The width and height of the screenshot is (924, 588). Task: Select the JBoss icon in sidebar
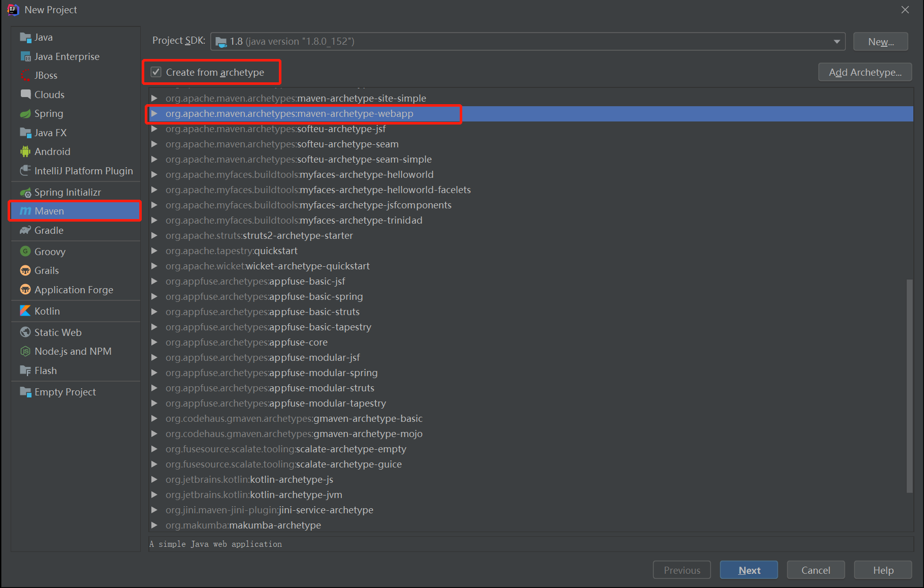(25, 76)
